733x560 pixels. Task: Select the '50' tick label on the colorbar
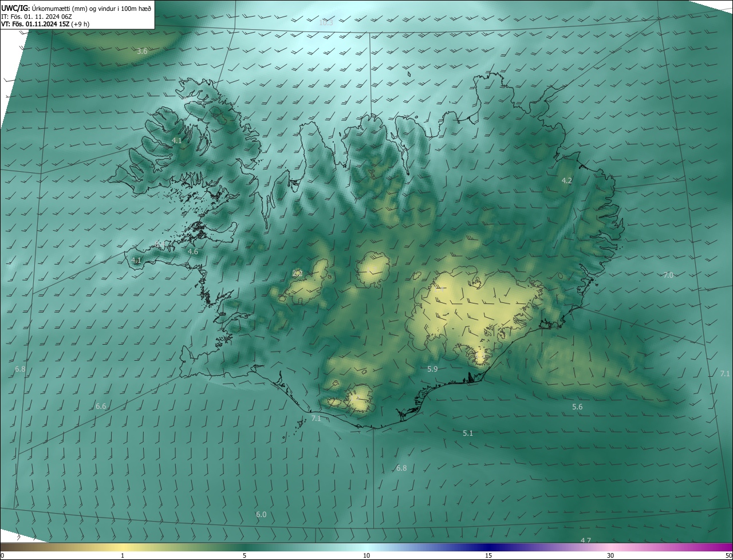click(x=728, y=556)
